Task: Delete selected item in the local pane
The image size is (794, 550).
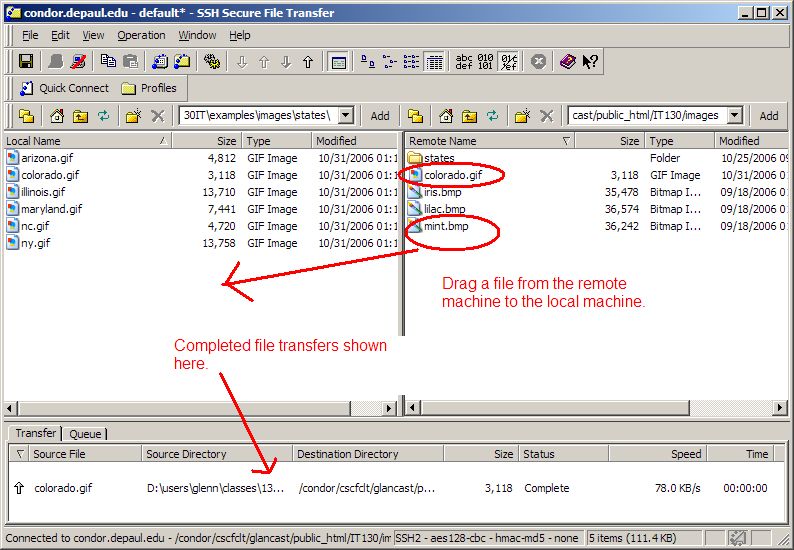Action: pyautogui.click(x=157, y=116)
